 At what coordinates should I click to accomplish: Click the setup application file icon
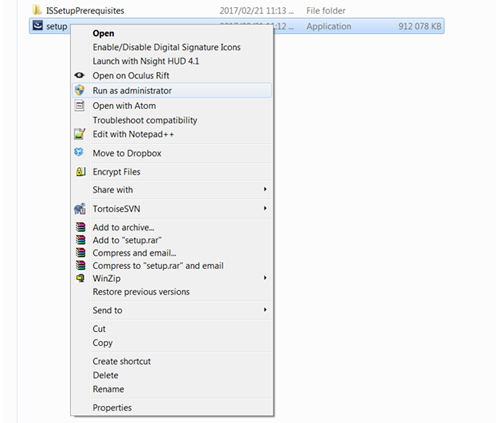click(x=38, y=26)
